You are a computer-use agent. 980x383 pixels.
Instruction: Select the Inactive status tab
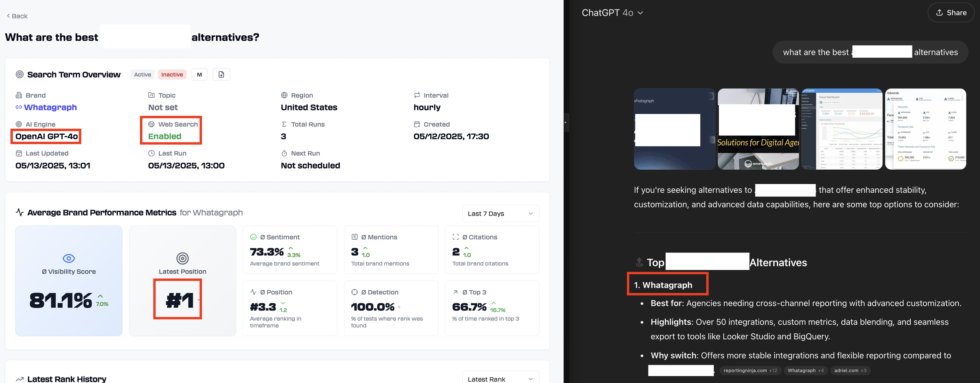pos(172,74)
